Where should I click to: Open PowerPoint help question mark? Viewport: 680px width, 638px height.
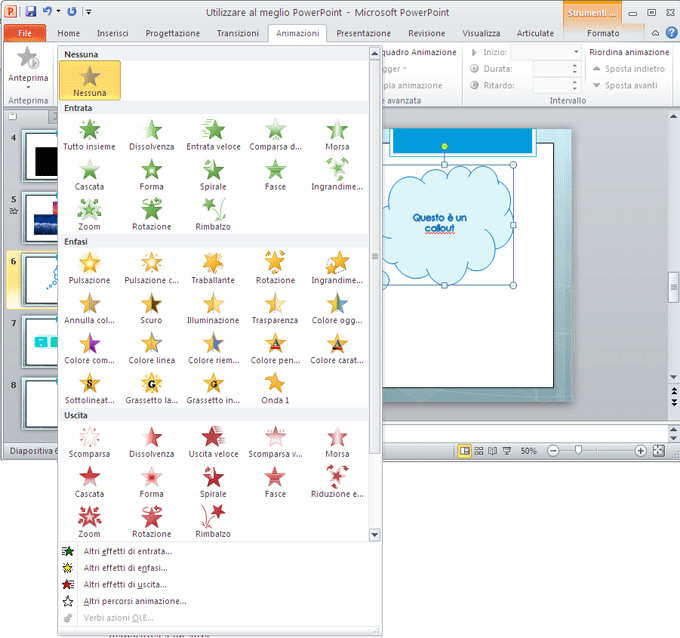(x=671, y=33)
